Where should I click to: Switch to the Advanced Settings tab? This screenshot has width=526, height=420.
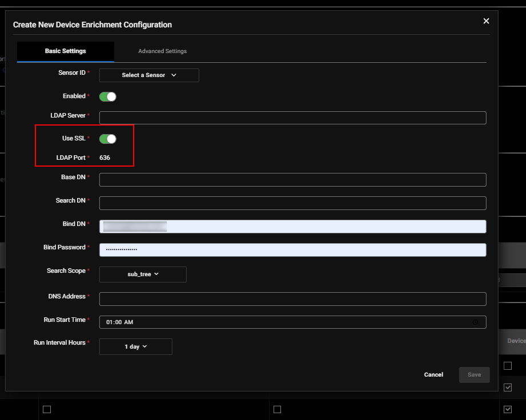(162, 51)
